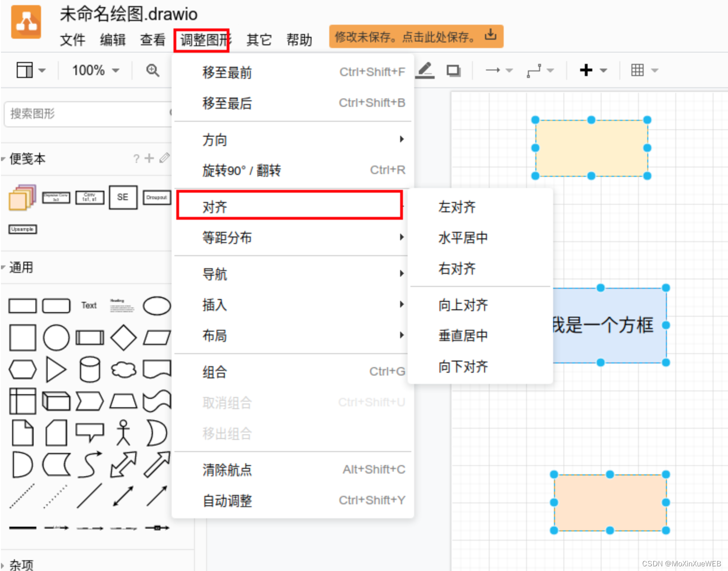Select the zoom in magnifier icon
This screenshot has width=728, height=571.
(x=152, y=70)
